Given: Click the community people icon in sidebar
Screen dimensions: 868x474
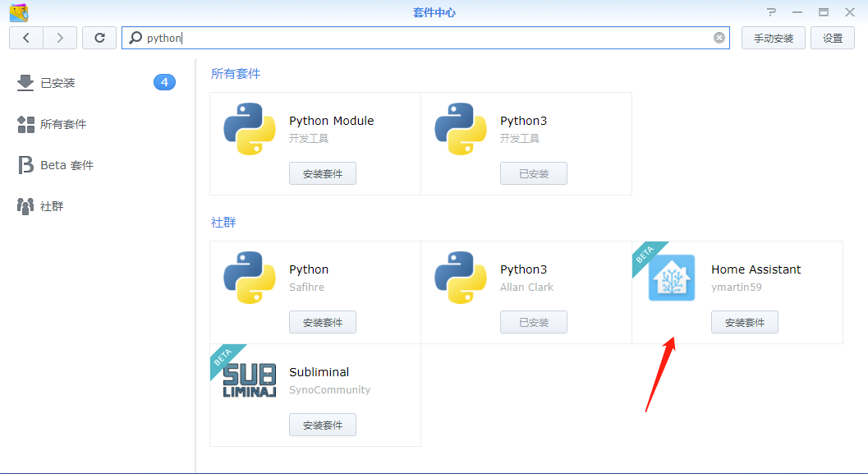Looking at the screenshot, I should click(25, 206).
